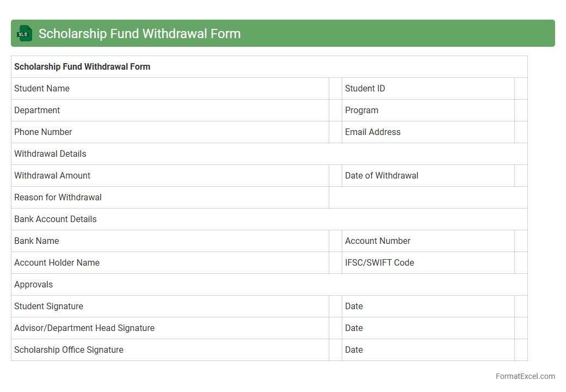Click the green Scholarship Fund Withdrawal Form title
566x392 pixels.
(139, 34)
